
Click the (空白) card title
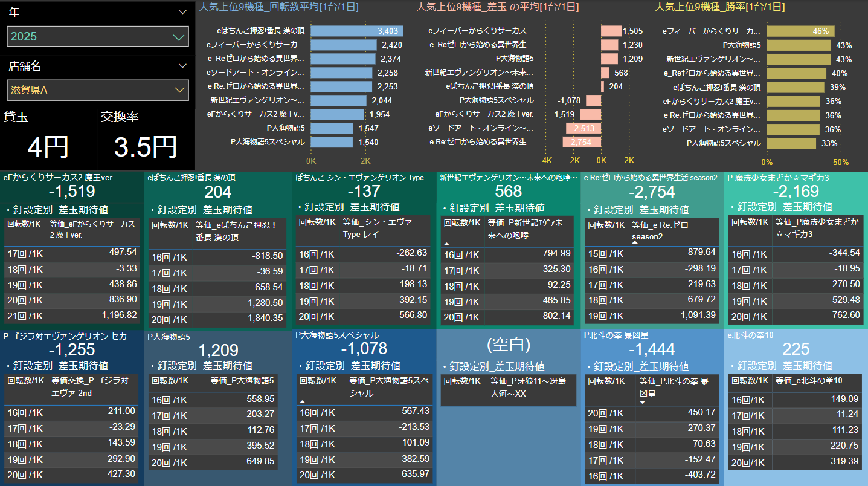point(508,345)
